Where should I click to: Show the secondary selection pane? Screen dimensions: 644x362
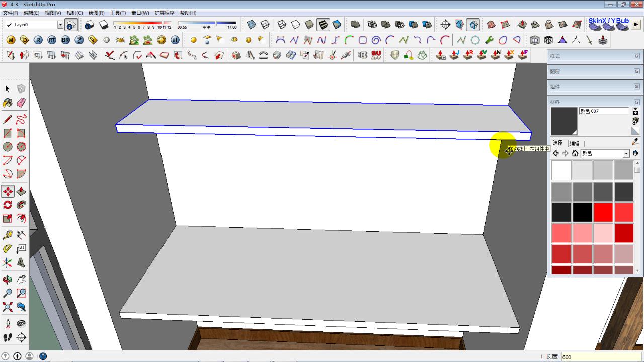635,112
